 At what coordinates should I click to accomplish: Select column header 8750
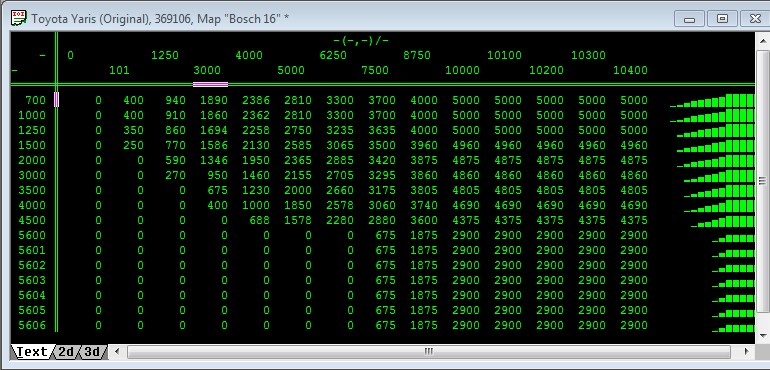click(417, 55)
